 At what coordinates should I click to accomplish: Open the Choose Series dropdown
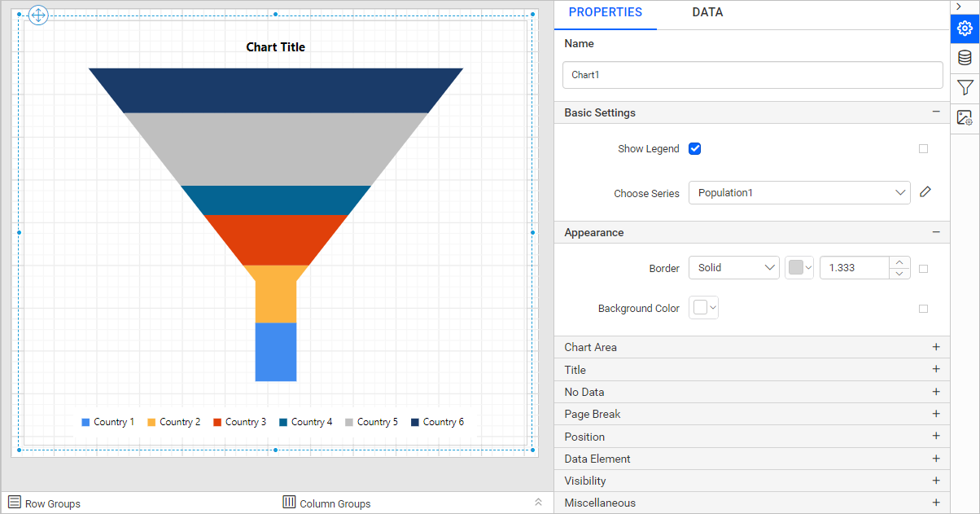click(x=799, y=192)
